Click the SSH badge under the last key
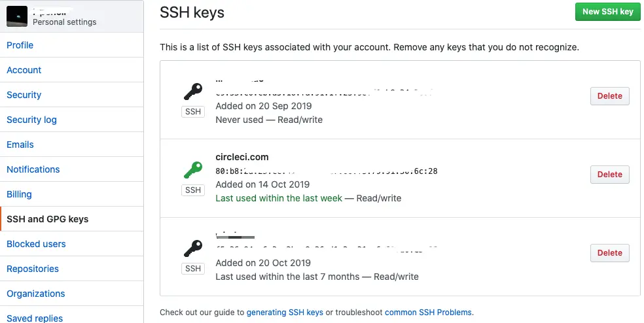 pos(193,269)
